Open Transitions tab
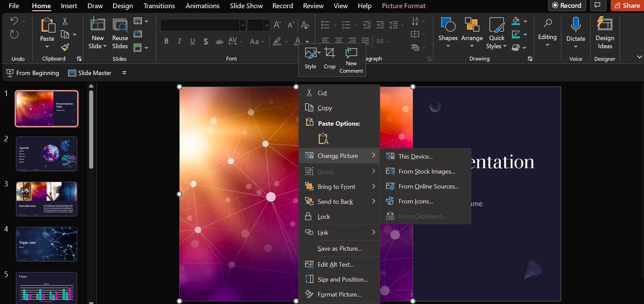The image size is (644, 304). pyautogui.click(x=159, y=6)
